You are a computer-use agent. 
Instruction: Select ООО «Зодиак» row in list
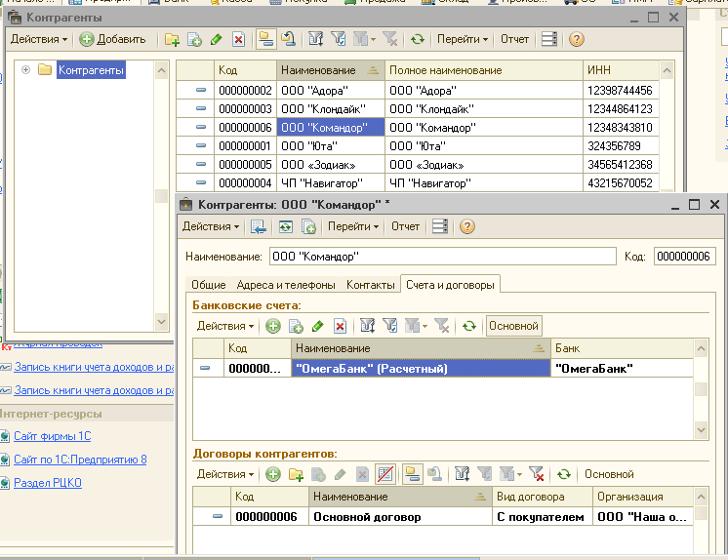click(418, 164)
